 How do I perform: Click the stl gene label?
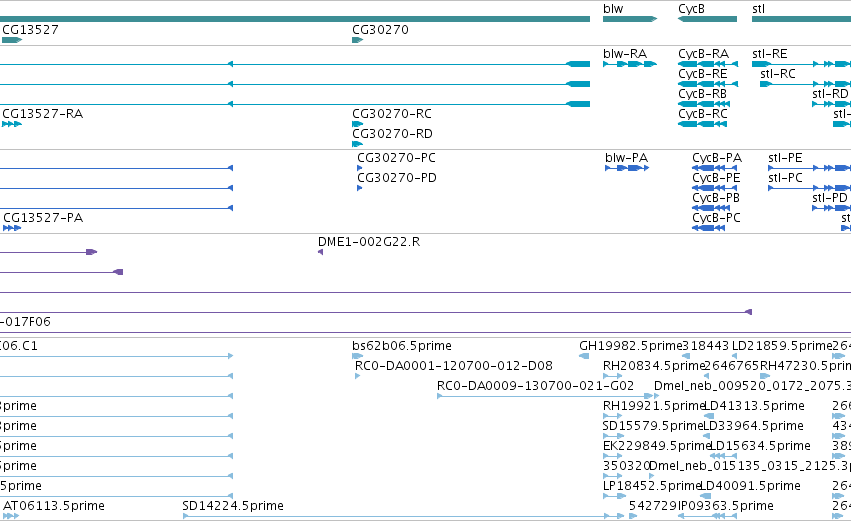pyautogui.click(x=758, y=9)
